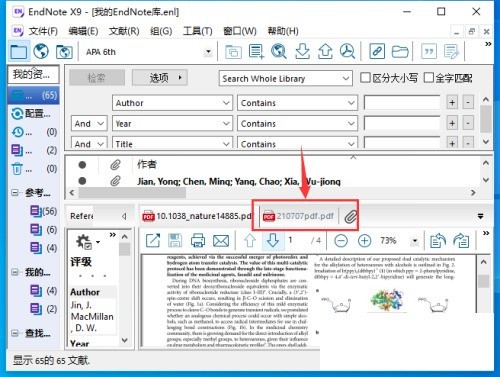Click Copy to Local Library icon
This screenshot has width=500, height=377.
233,51
